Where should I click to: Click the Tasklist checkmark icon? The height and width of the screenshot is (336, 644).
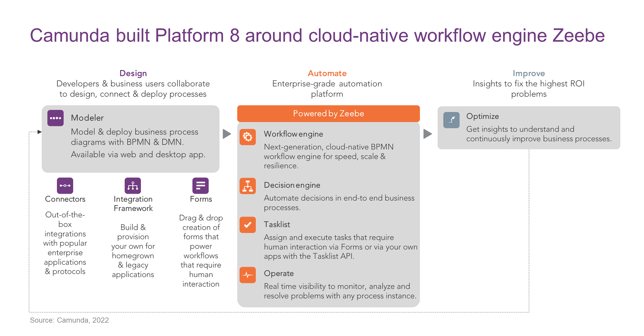(x=248, y=225)
